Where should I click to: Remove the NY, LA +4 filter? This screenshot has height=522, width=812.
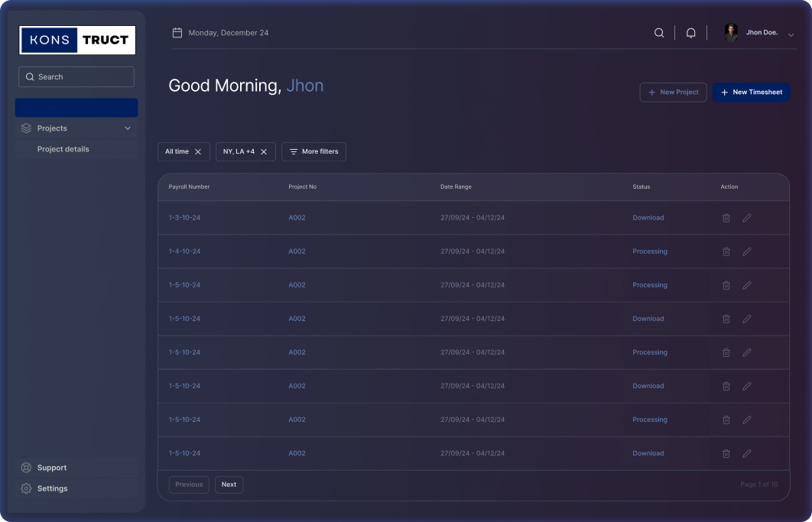click(x=264, y=152)
